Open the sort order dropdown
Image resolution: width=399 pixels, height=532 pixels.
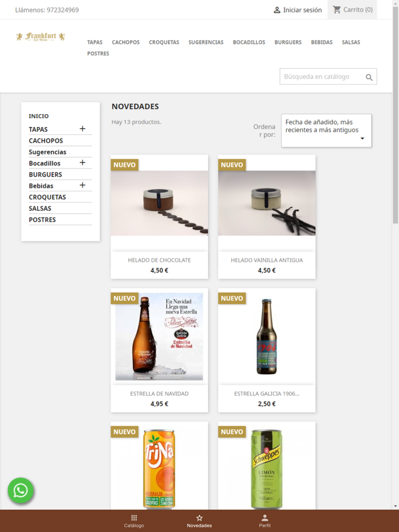[327, 130]
